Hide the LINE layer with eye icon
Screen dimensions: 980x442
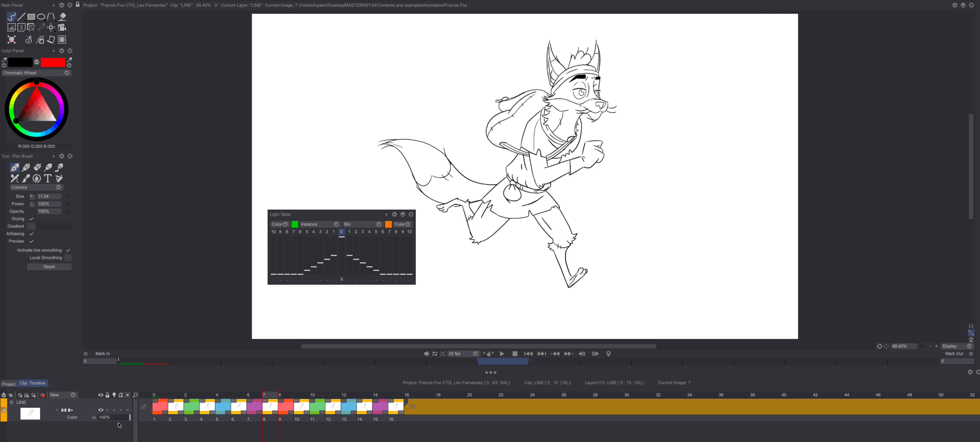click(x=100, y=410)
